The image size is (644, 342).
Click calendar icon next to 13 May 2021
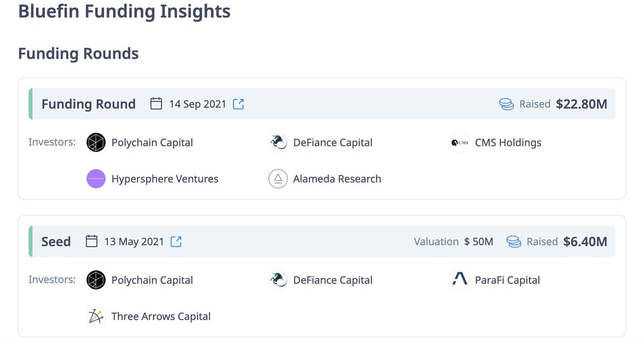tap(92, 241)
